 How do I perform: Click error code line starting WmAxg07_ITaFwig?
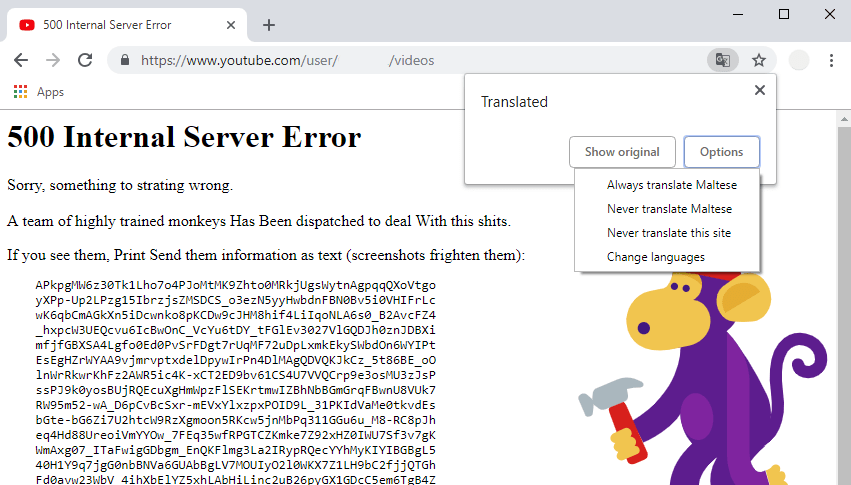tap(236, 450)
